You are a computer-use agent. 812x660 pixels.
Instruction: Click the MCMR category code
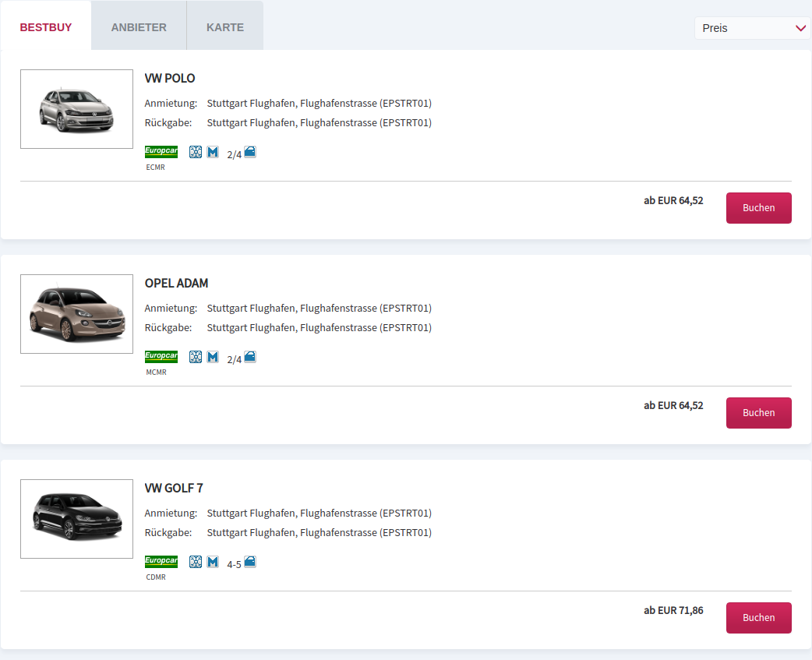[x=157, y=372]
